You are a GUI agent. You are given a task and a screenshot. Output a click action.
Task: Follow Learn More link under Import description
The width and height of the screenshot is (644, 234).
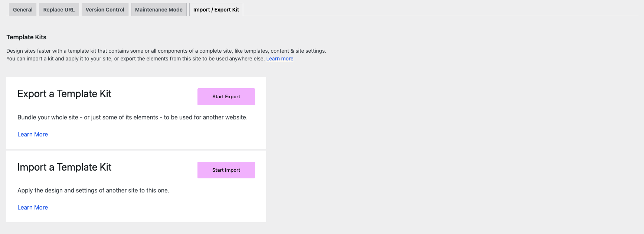33,207
